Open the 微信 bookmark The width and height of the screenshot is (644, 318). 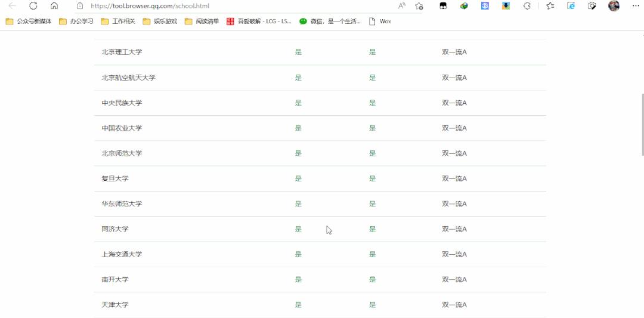point(330,21)
